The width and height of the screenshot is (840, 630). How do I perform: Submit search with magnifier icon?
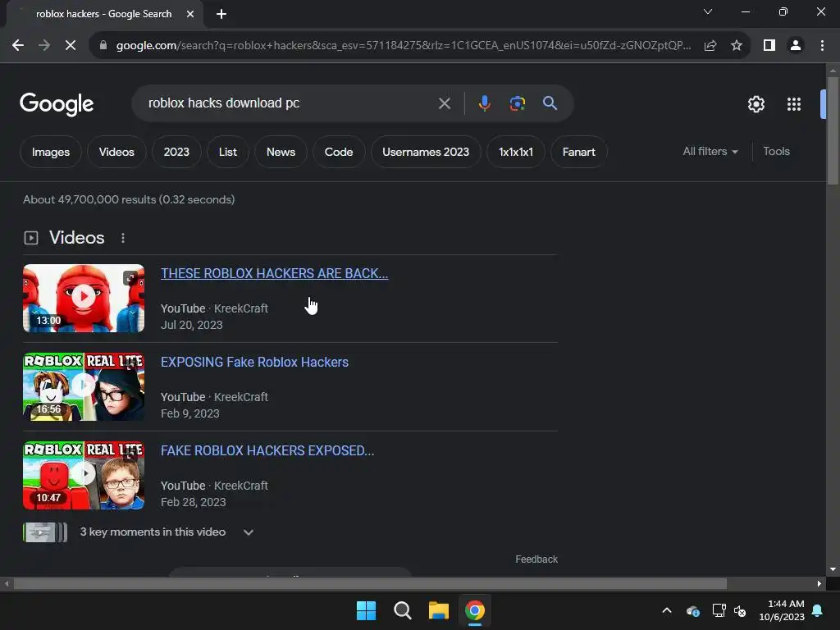[x=550, y=103]
